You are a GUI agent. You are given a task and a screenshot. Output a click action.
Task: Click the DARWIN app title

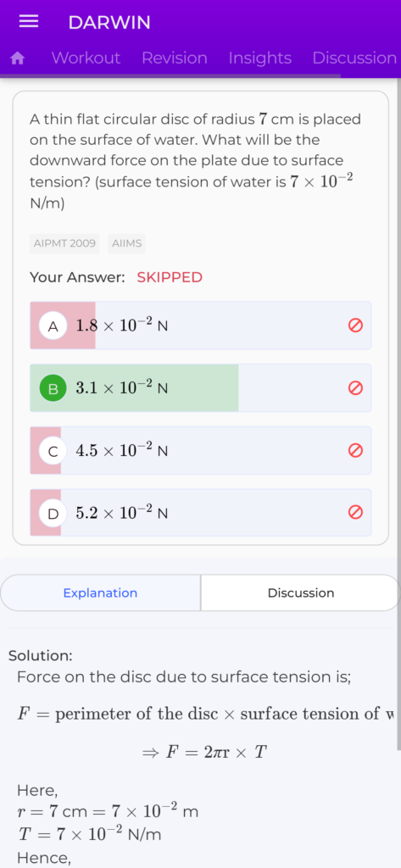pyautogui.click(x=109, y=22)
